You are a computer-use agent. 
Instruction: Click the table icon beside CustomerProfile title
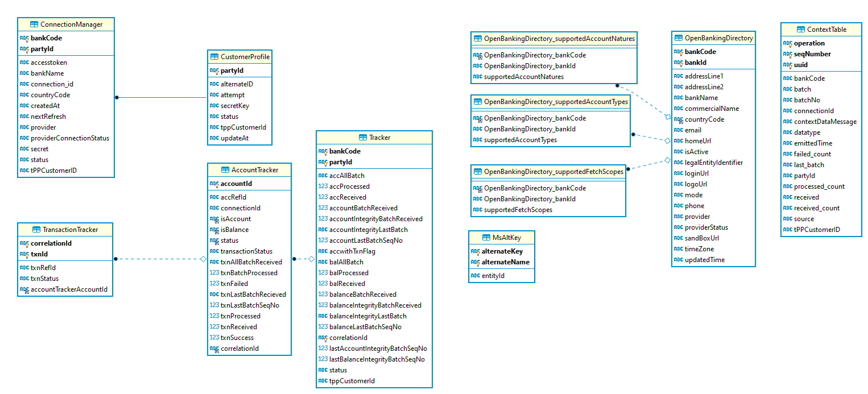[x=214, y=57]
